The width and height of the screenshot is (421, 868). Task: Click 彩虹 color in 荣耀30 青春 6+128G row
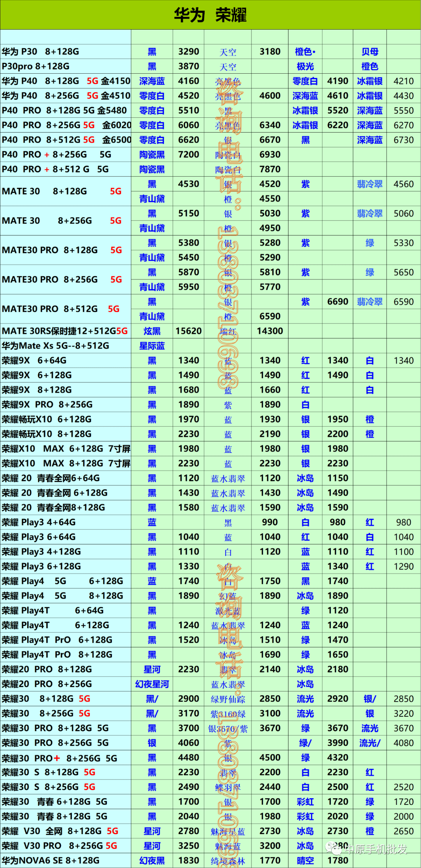pyautogui.click(x=305, y=802)
